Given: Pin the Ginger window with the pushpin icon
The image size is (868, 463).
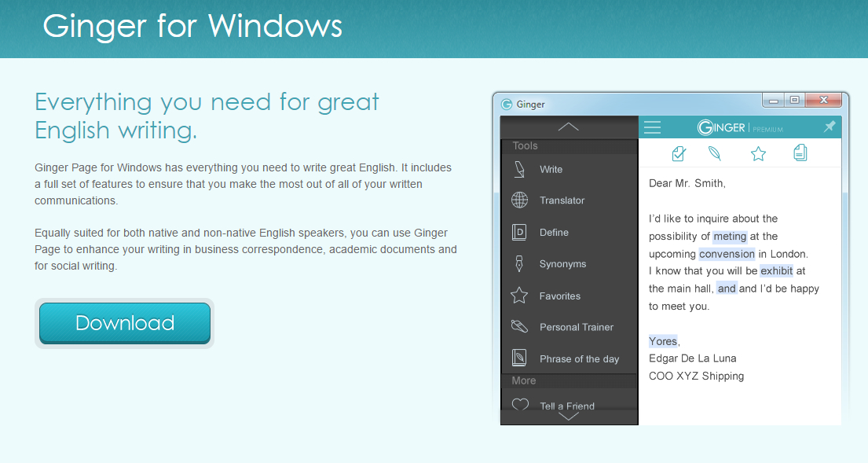Looking at the screenshot, I should (x=830, y=127).
